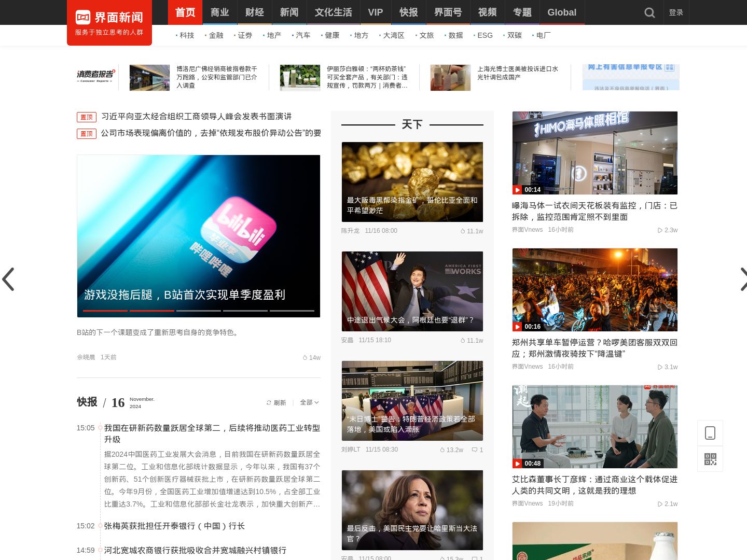Select the 健康 subcategory
The height and width of the screenshot is (560, 747).
click(x=332, y=35)
